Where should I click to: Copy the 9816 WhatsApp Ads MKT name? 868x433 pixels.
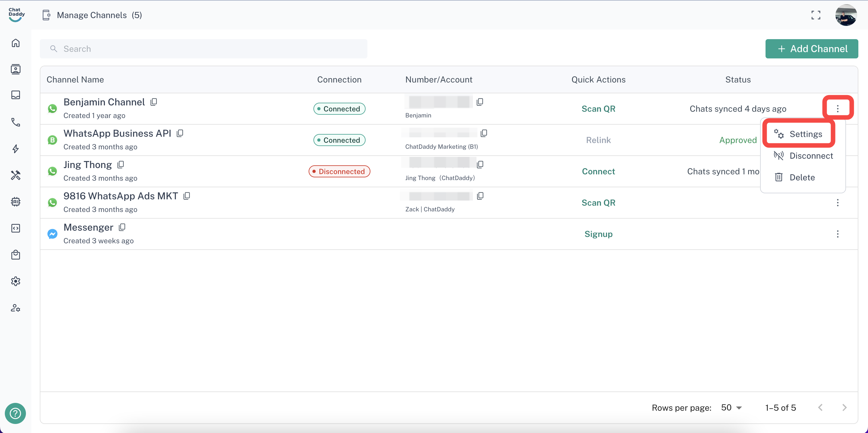187,196
